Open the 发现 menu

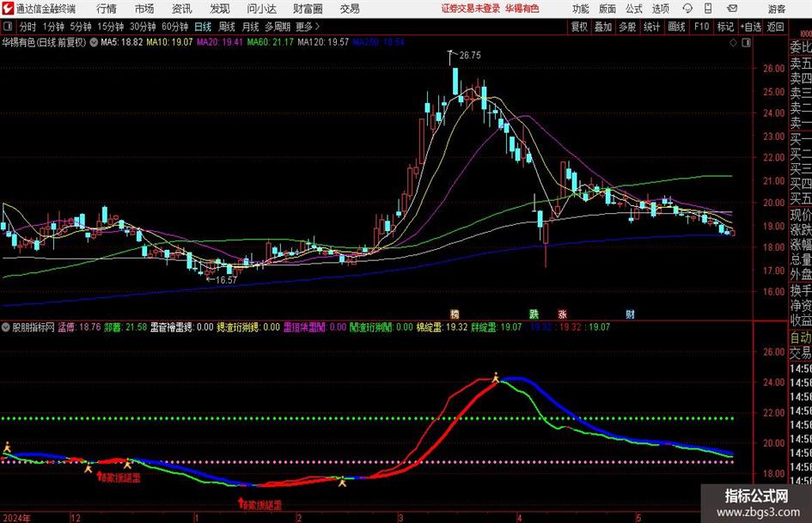(220, 9)
